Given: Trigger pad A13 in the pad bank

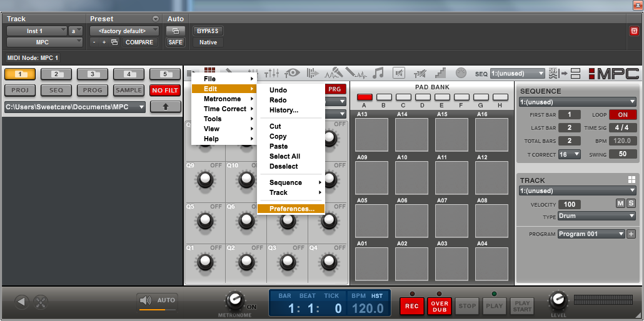Looking at the screenshot, I should (x=371, y=134).
